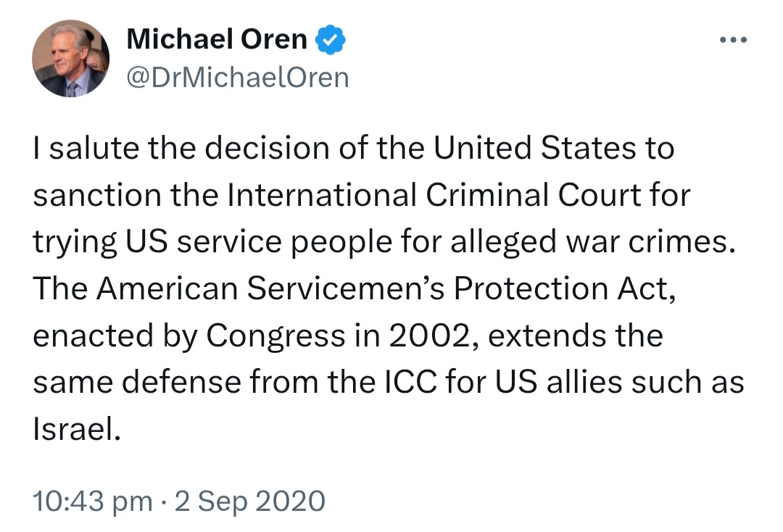Click the blue verified badge icon
The width and height of the screenshot is (783, 532).
coord(330,40)
